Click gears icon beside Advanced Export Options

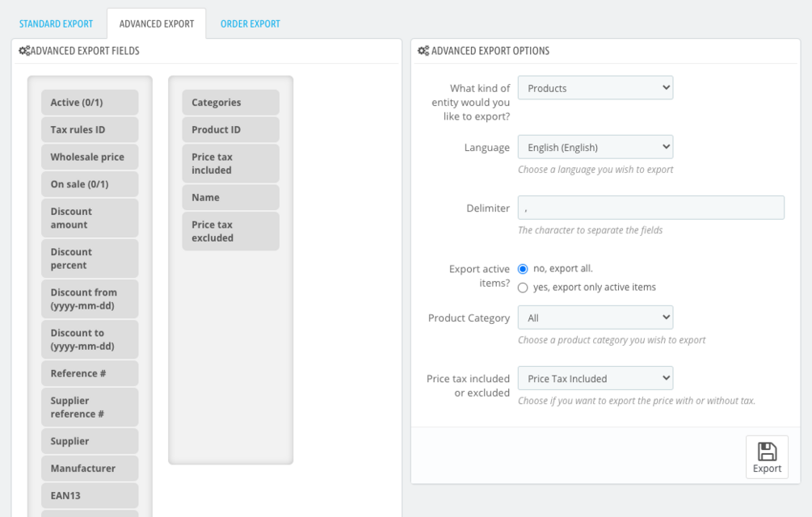coord(423,51)
